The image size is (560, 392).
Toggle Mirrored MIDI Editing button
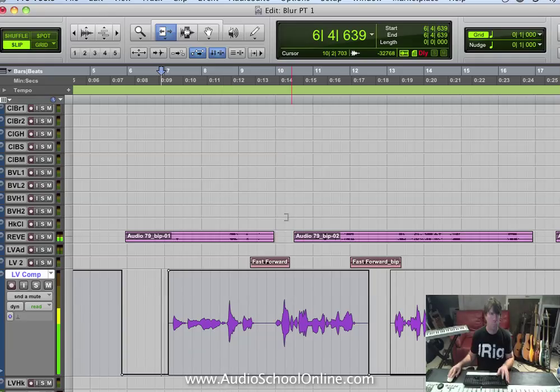(x=178, y=53)
